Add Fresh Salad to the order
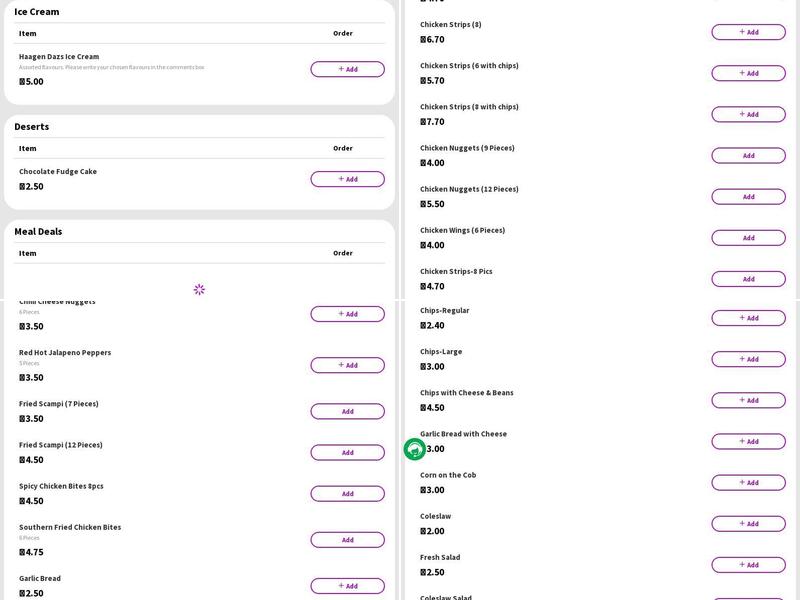 coord(748,565)
